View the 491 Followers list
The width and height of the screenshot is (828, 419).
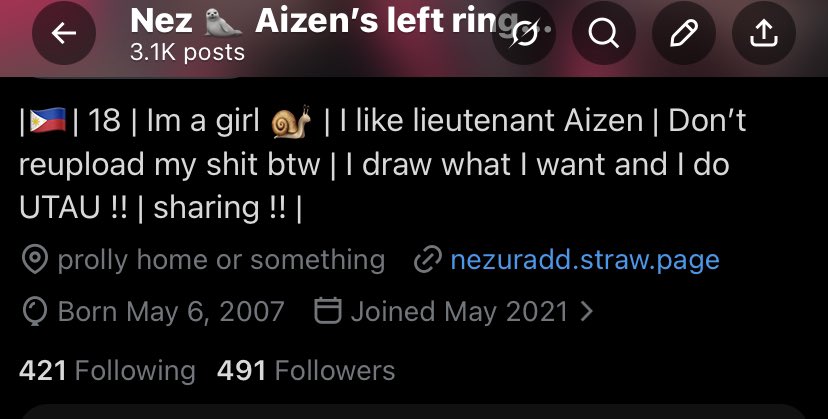click(306, 370)
